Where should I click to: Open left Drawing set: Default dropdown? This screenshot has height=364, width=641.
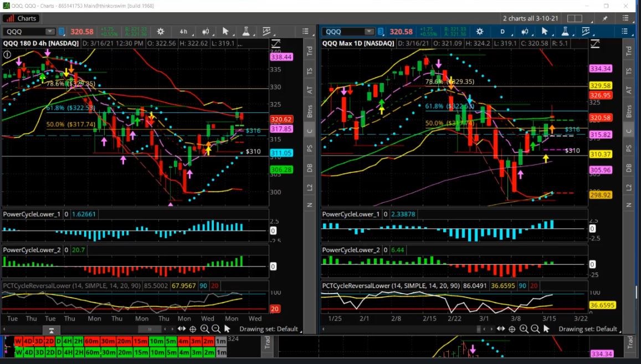pyautogui.click(x=270, y=329)
